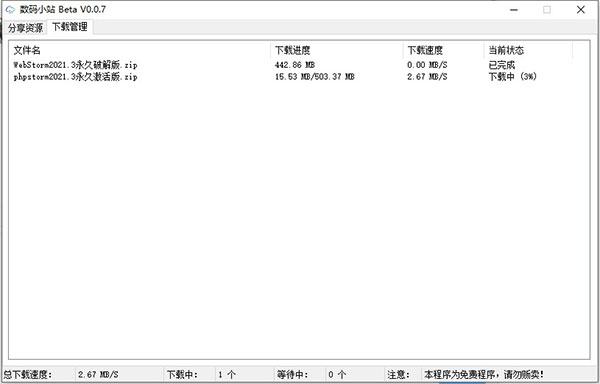The width and height of the screenshot is (600, 384).
Task: Click the total speed value in status bar
Action: [98, 374]
